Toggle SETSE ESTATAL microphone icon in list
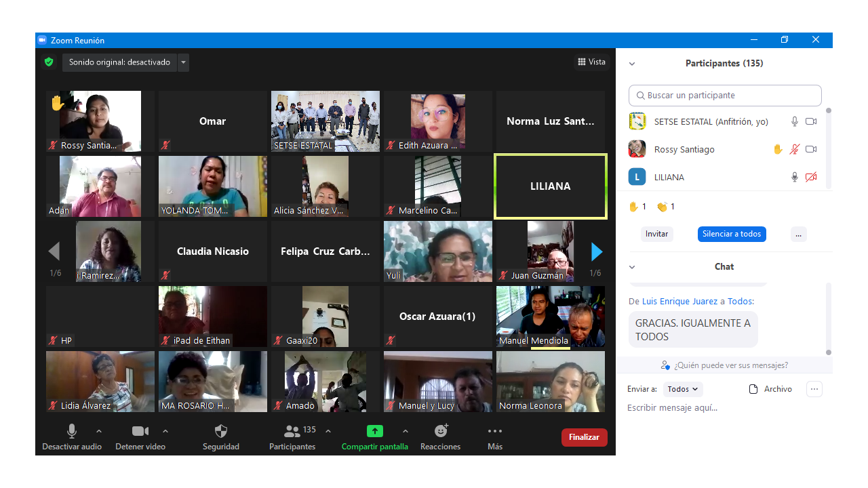This screenshot has height=488, width=868. tap(795, 121)
